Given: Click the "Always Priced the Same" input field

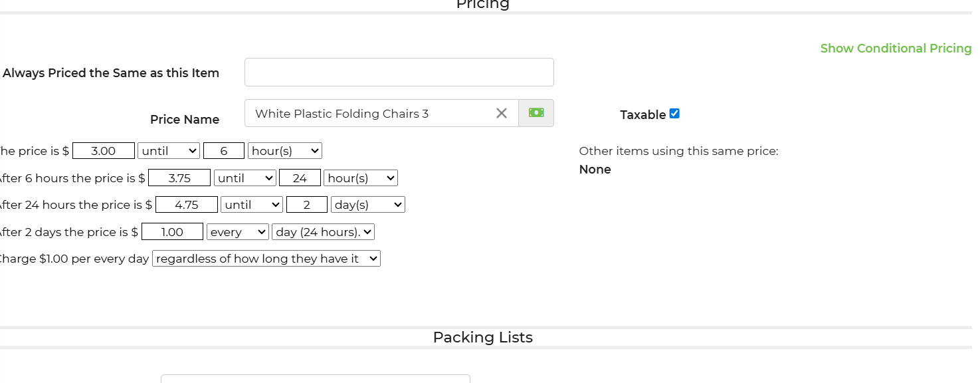Looking at the screenshot, I should 399,72.
